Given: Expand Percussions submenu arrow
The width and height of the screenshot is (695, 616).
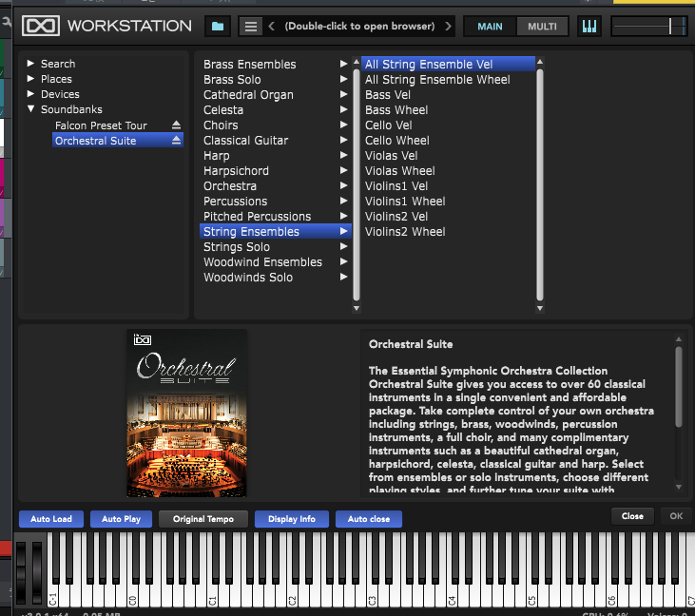Looking at the screenshot, I should click(x=343, y=201).
